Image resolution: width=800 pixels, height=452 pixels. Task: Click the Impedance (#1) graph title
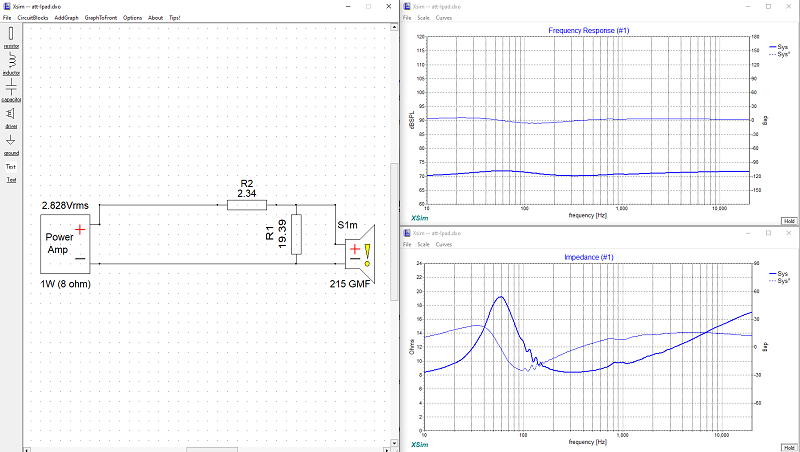pyautogui.click(x=589, y=257)
